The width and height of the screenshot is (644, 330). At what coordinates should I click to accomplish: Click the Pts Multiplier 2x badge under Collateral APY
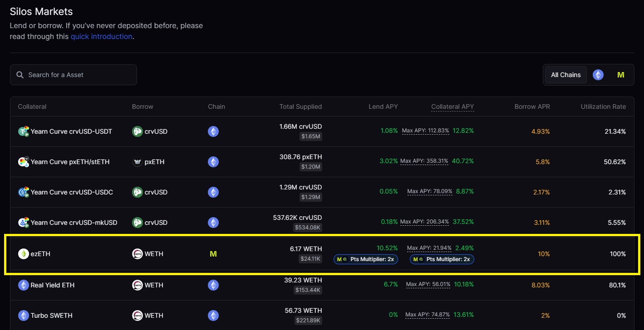(x=442, y=259)
